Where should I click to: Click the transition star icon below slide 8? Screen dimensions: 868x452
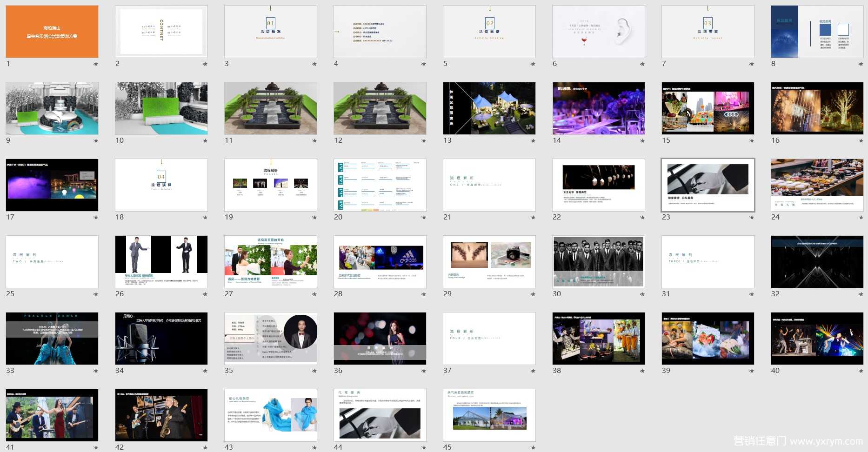(861, 64)
